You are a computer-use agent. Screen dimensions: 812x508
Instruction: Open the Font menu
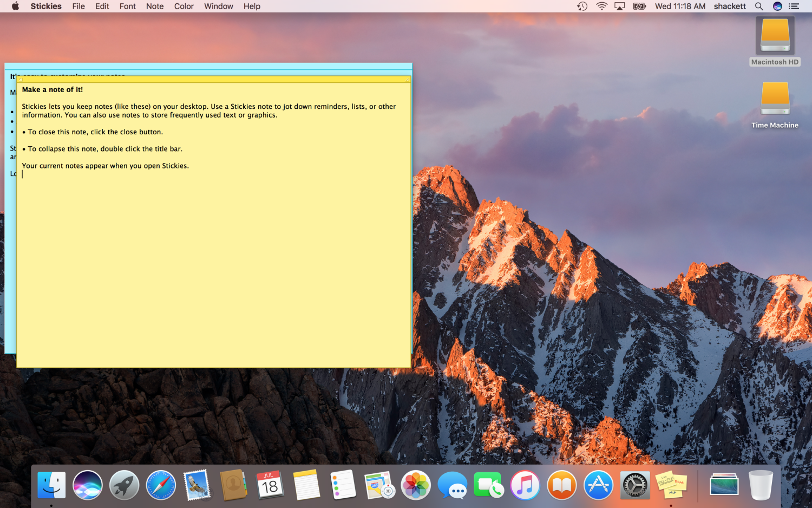tap(127, 6)
